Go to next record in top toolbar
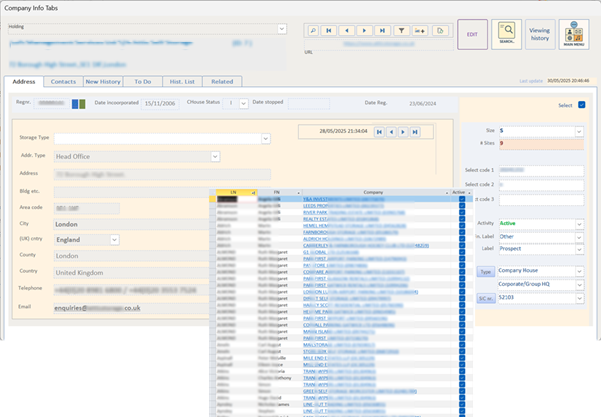Image resolution: width=601 pixels, height=417 pixels. pyautogui.click(x=365, y=31)
